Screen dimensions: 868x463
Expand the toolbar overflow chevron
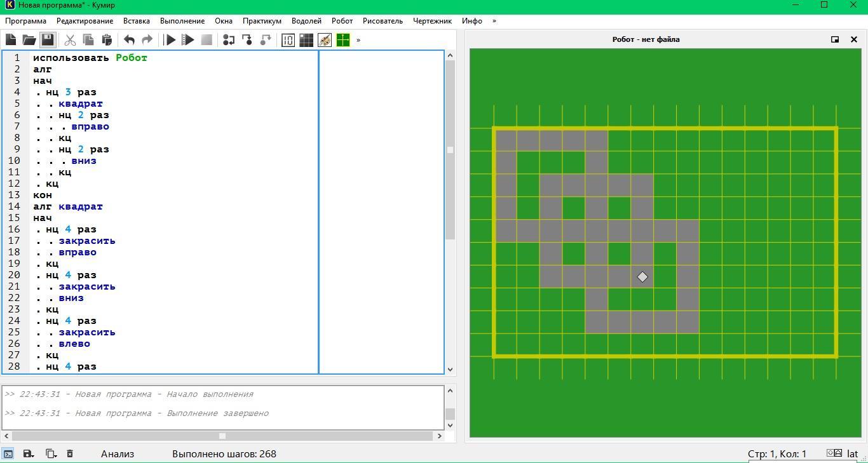coord(358,40)
